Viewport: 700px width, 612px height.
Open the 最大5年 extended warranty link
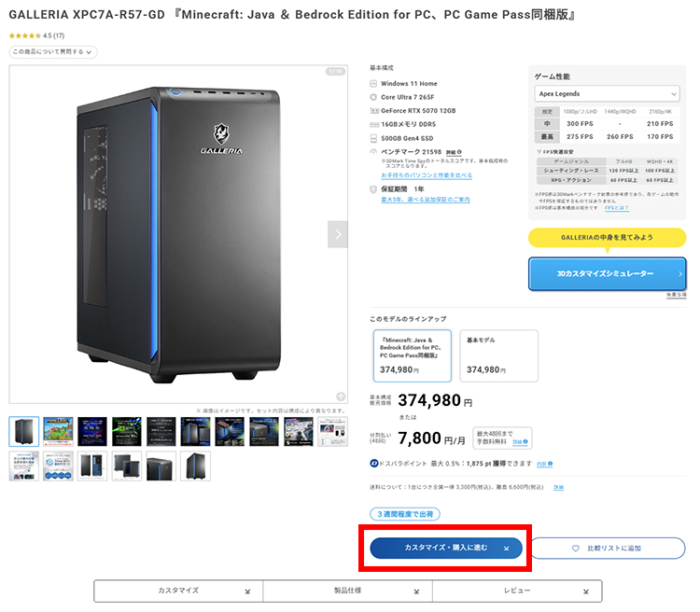[x=425, y=200]
